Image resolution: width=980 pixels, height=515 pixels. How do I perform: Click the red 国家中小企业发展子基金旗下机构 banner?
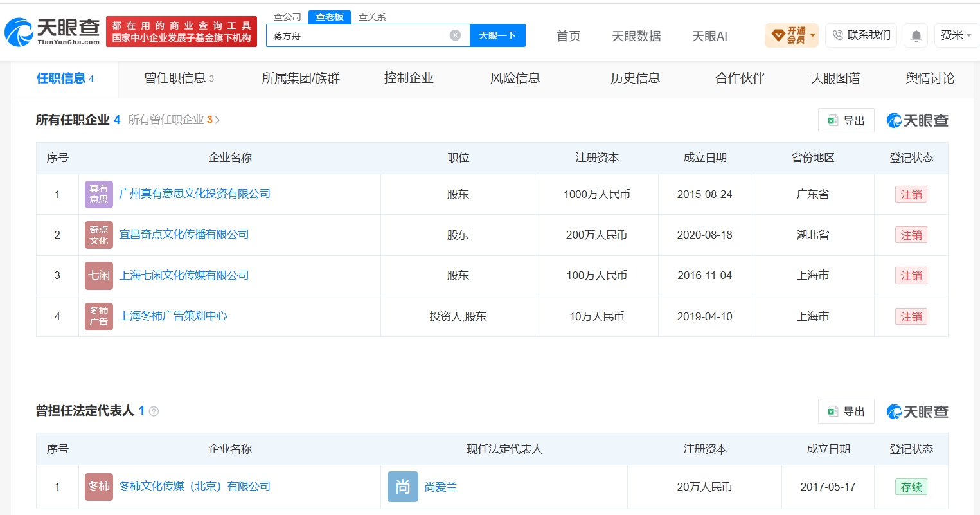click(181, 32)
